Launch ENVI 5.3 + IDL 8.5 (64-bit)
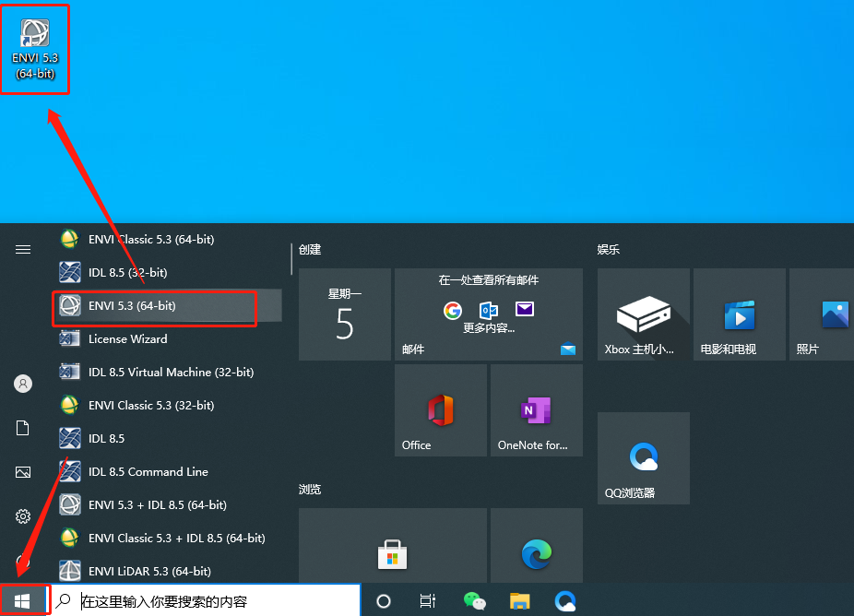The height and width of the screenshot is (616, 854). [x=167, y=505]
